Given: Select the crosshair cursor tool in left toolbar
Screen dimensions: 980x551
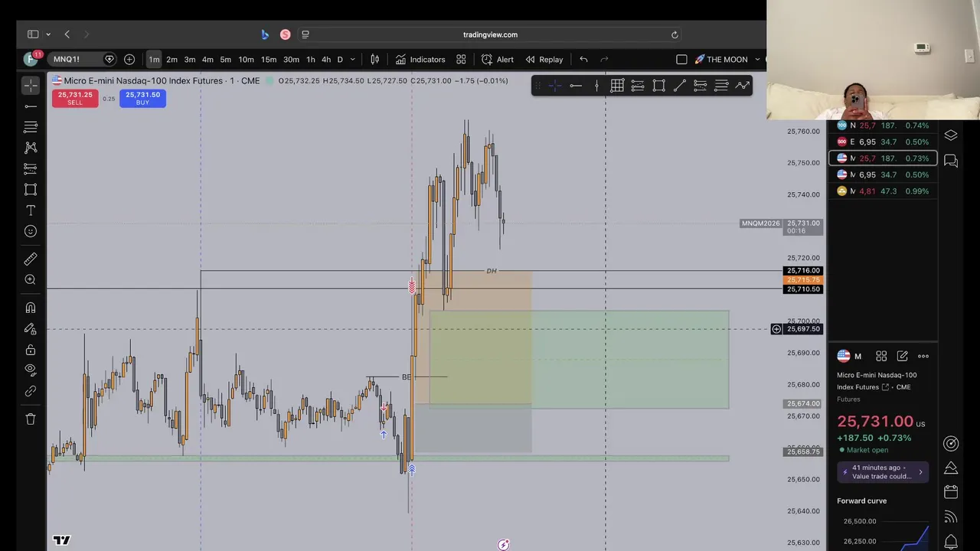Looking at the screenshot, I should click(31, 85).
